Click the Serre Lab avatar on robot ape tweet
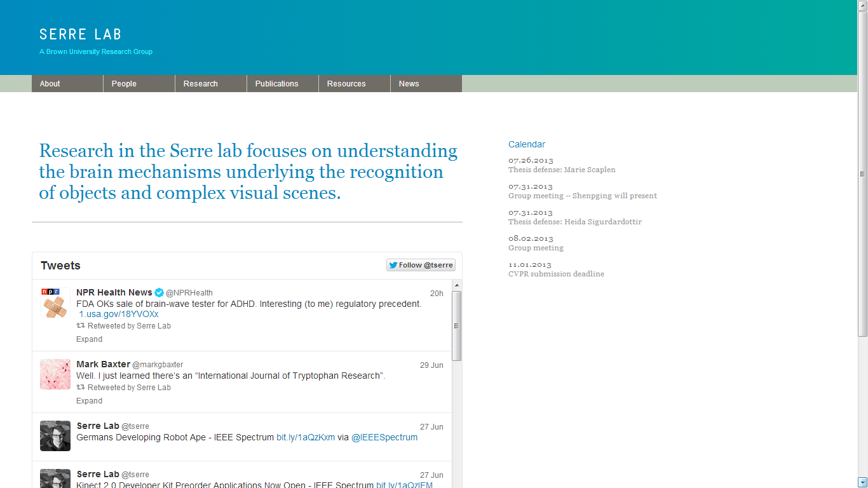868x488 pixels. click(x=55, y=436)
